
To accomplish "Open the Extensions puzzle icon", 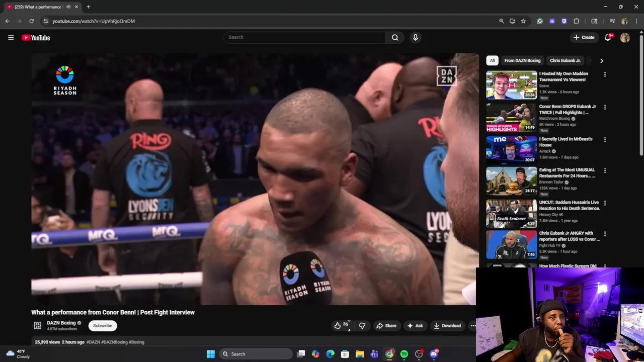I will pos(577,21).
